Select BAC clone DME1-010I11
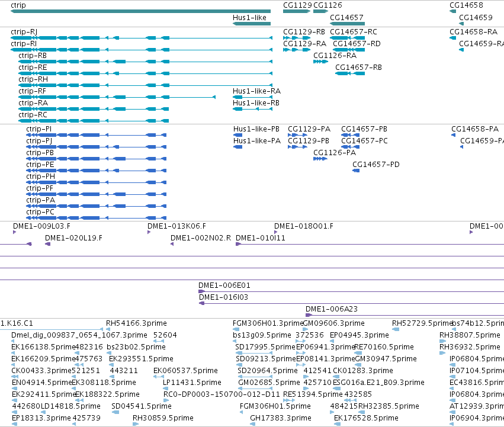The width and height of the screenshot is (504, 427). (x=261, y=238)
